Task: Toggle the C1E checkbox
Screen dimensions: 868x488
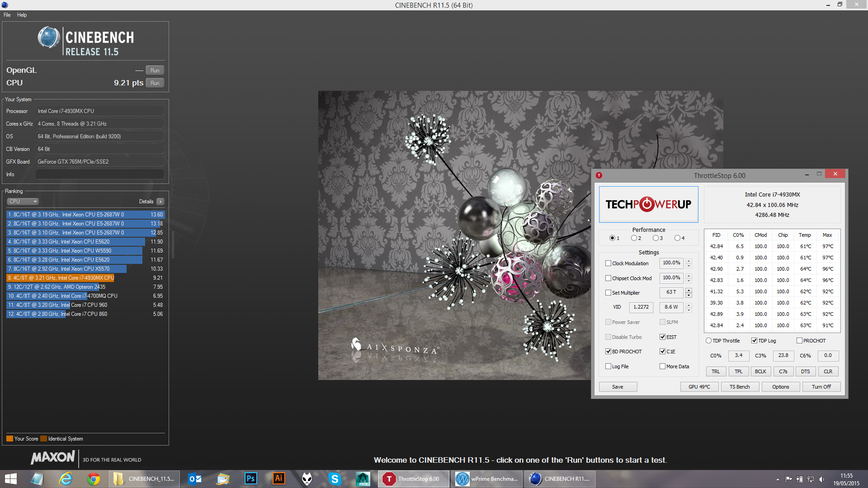Action: tap(662, 352)
